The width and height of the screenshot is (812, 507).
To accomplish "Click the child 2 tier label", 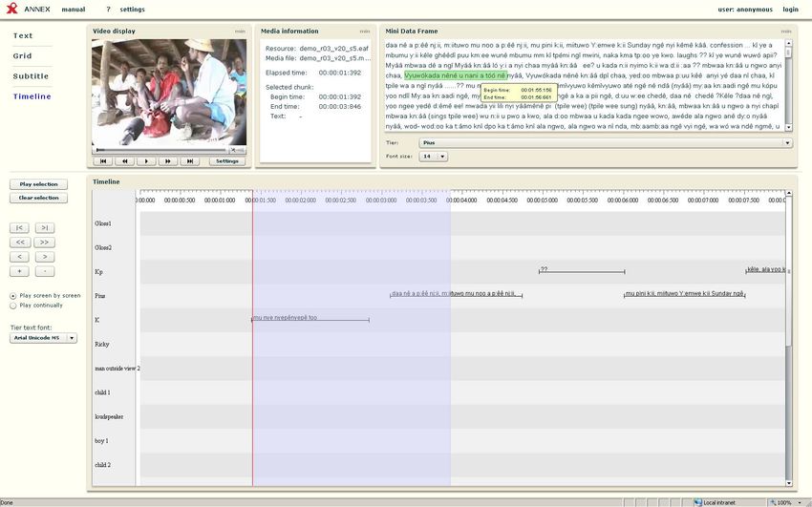I will (102, 465).
